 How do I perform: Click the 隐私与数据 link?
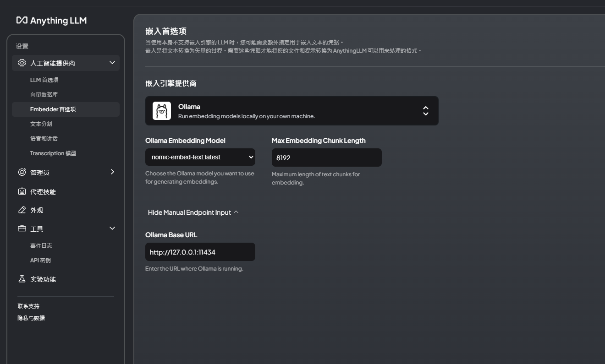(x=31, y=318)
